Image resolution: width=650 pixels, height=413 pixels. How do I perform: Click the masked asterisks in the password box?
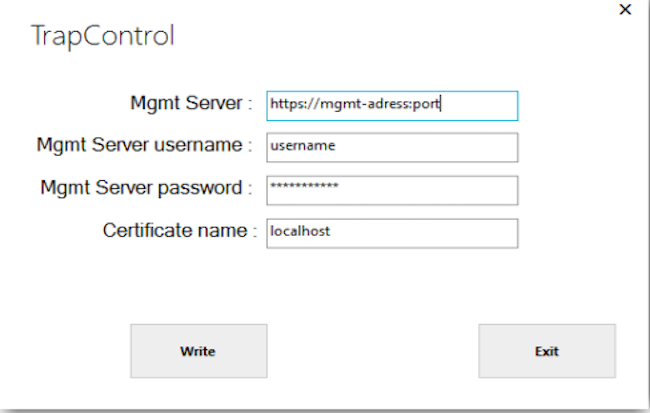click(305, 188)
